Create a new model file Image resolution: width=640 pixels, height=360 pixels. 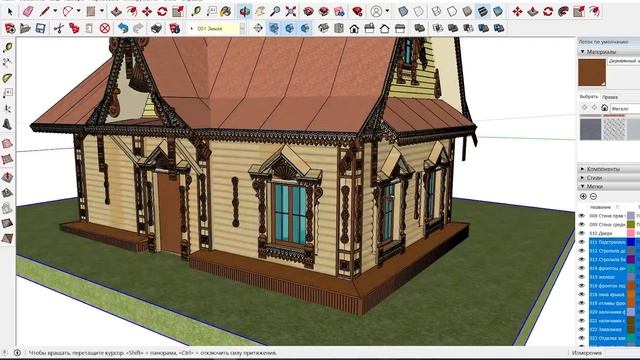click(x=10, y=28)
